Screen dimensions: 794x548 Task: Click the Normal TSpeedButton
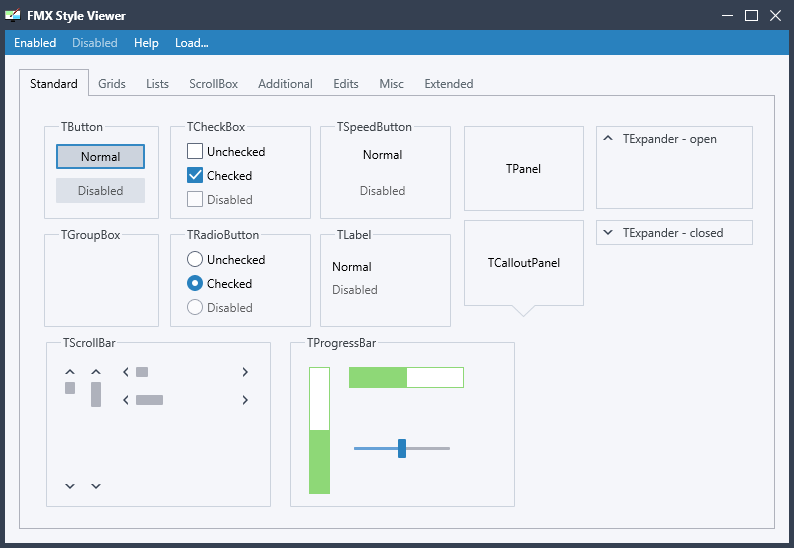pyautogui.click(x=383, y=155)
